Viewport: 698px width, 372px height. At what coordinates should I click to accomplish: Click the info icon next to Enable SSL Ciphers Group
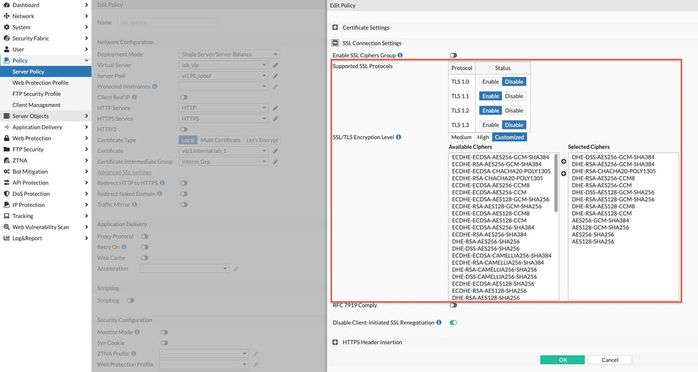(x=400, y=55)
